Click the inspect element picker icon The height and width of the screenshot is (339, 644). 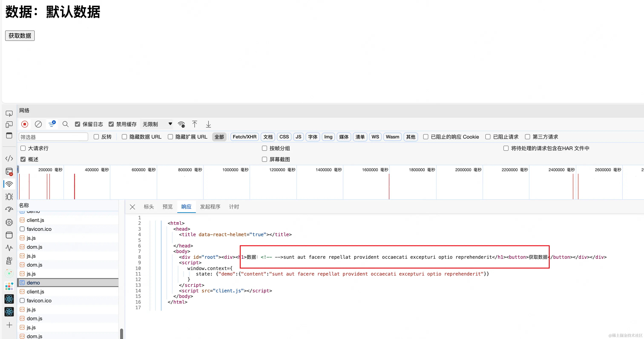[9, 114]
